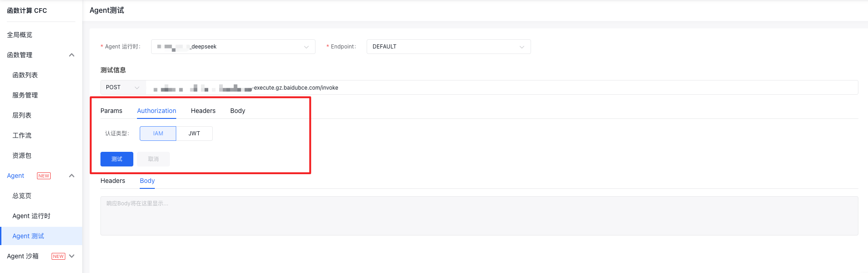Expand the Agent 沙箱 sidebar section
Viewport: 868px width, 273px height.
pyautogui.click(x=72, y=256)
